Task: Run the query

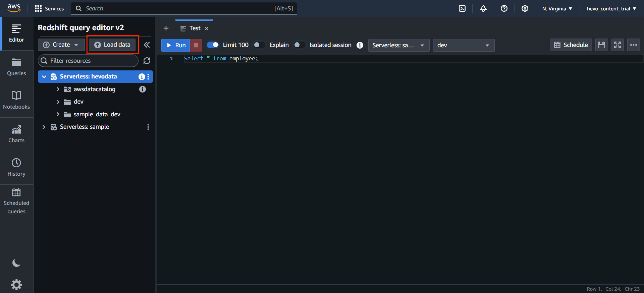Action: pos(176,45)
